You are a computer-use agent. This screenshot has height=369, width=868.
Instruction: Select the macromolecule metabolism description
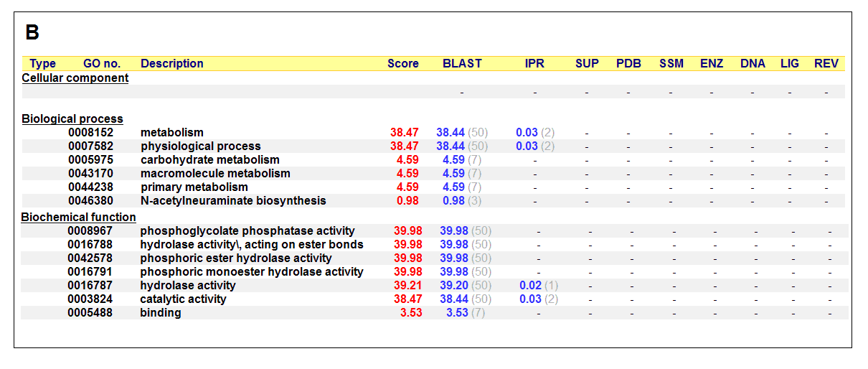pos(215,173)
